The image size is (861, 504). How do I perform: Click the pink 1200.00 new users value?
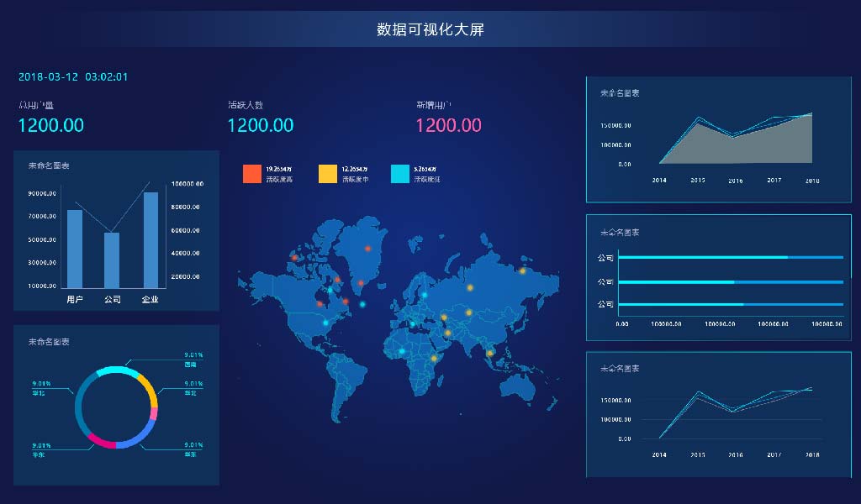tap(448, 125)
